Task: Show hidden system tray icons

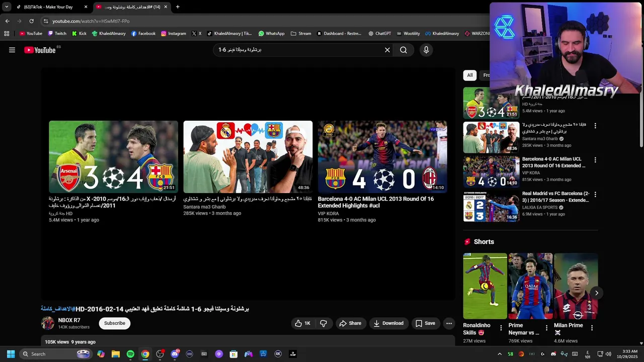Action: coord(500,354)
